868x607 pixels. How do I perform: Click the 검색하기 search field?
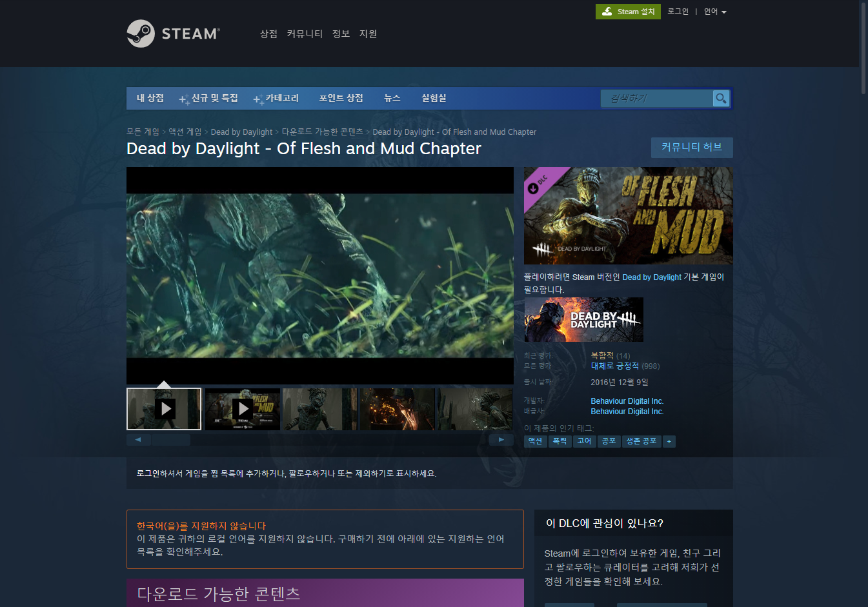point(657,98)
